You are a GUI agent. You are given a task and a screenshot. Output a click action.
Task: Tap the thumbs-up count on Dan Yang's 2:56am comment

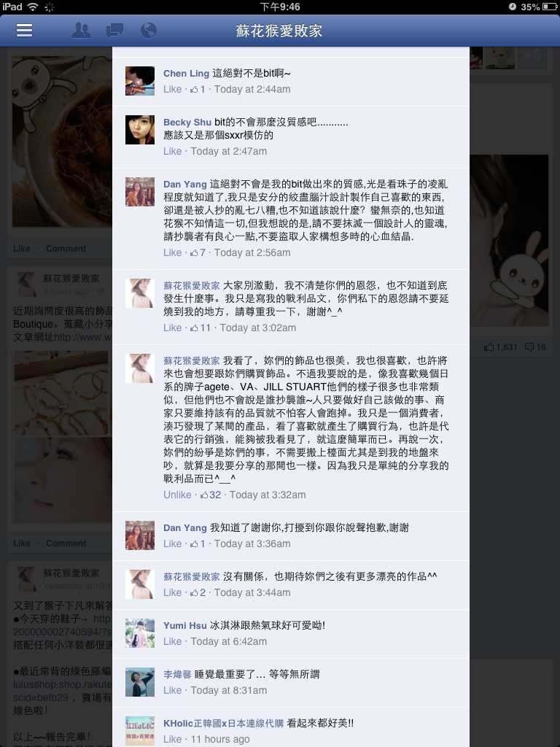(x=198, y=252)
